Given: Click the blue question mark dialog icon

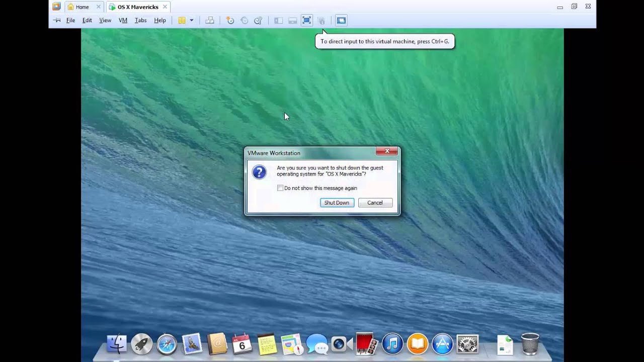Looking at the screenshot, I should point(259,172).
